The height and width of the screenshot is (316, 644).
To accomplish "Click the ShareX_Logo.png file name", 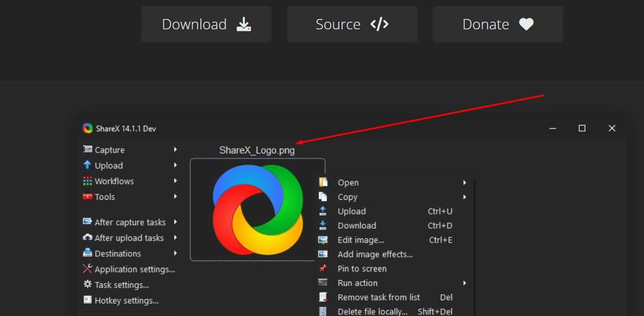I will pos(257,150).
